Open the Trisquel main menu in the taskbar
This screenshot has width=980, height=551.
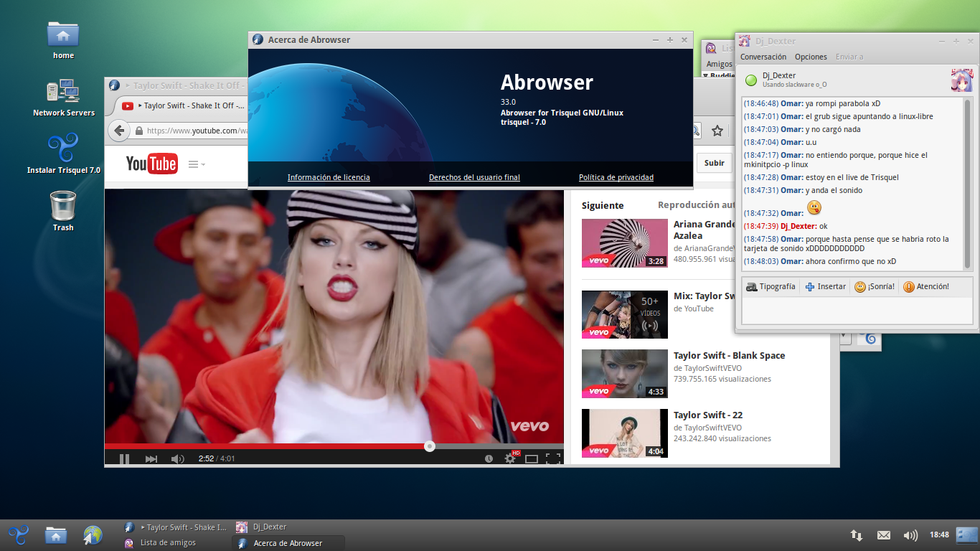tap(18, 534)
